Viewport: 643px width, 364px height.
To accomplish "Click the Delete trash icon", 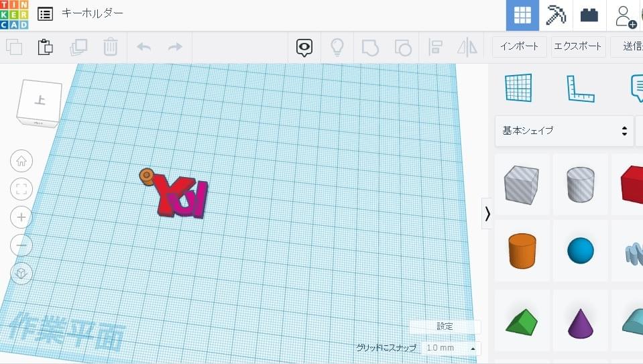I will [111, 47].
